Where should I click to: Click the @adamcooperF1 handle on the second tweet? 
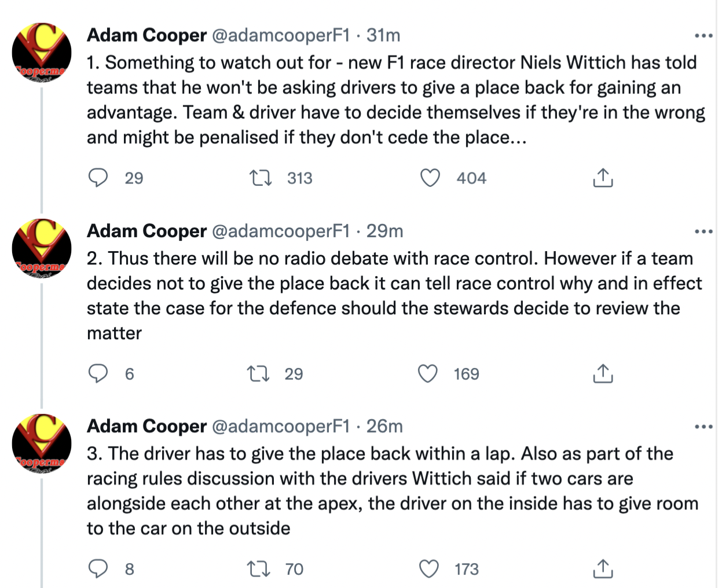tap(281, 231)
